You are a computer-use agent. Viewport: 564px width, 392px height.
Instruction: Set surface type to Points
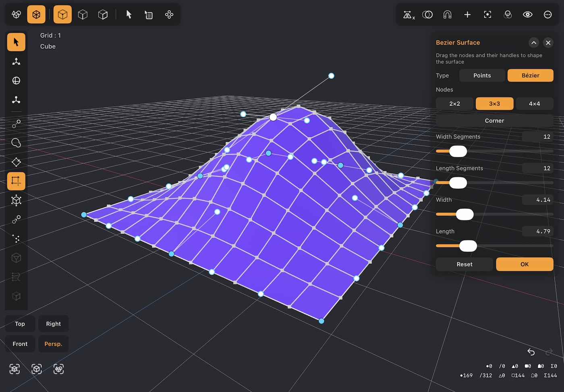pos(482,75)
